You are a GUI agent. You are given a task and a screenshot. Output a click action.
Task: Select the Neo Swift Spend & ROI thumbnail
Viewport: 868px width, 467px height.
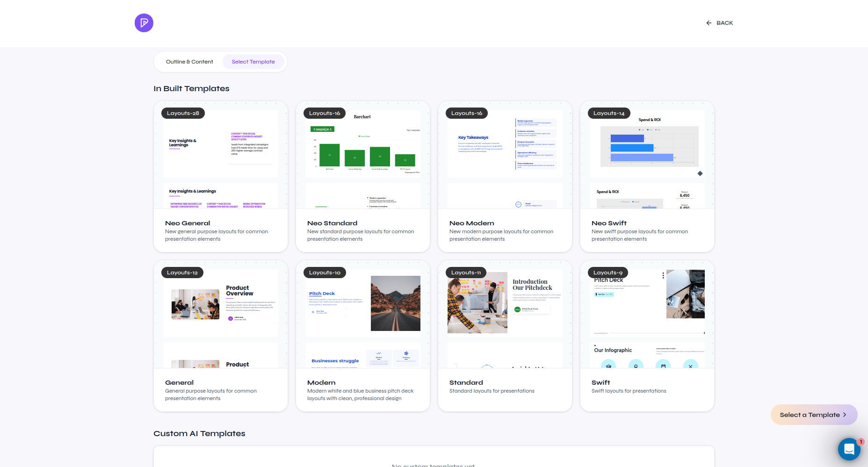click(647, 144)
